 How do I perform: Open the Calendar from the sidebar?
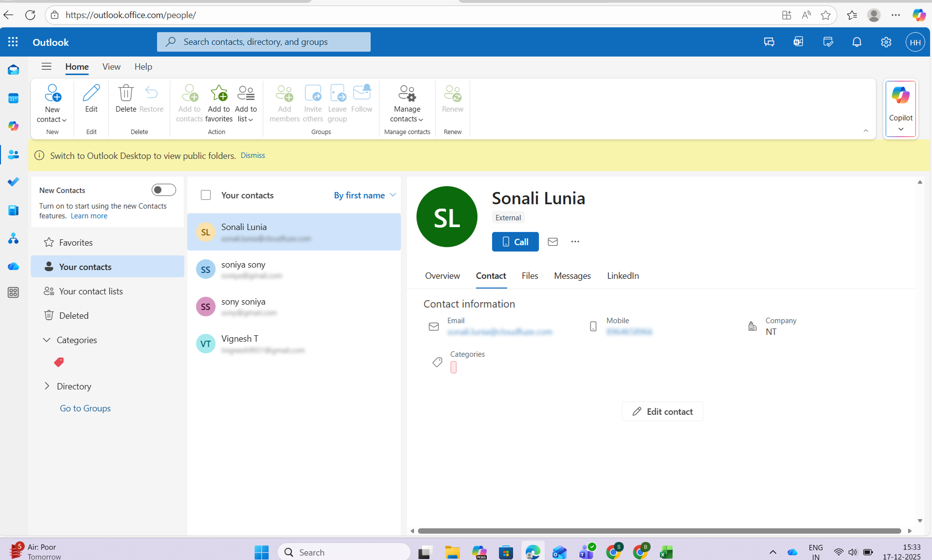coord(13,98)
